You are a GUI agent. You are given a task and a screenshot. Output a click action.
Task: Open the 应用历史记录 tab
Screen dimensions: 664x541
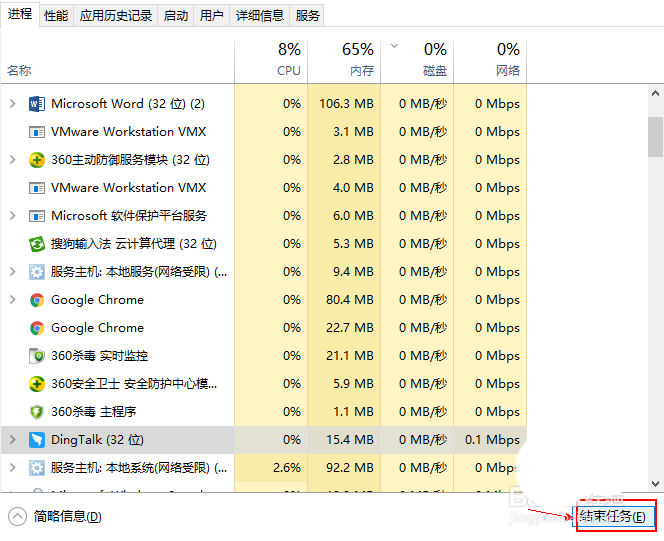pos(116,16)
